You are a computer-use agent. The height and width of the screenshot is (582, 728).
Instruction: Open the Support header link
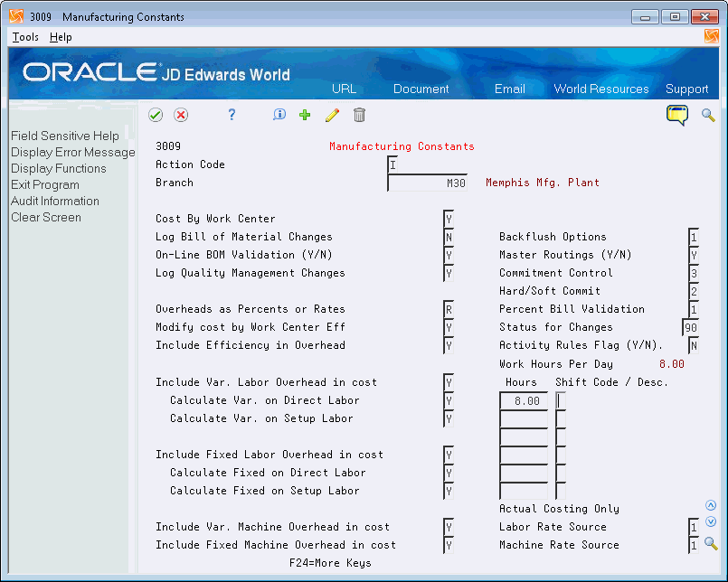point(686,89)
